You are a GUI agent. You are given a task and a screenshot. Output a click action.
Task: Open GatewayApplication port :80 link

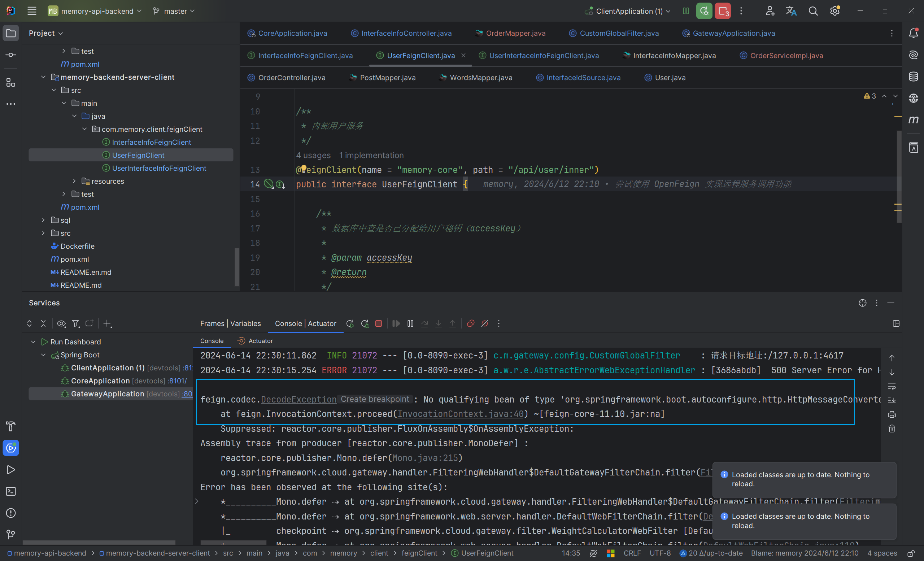click(187, 394)
